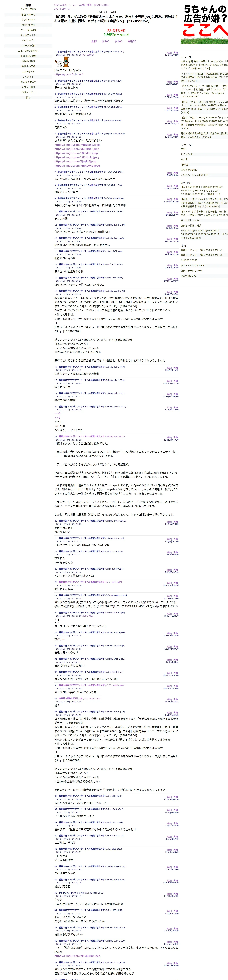The image size is (228, 980).
Task: Open the ニュー速VIP board
Action: click(x=28, y=72)
